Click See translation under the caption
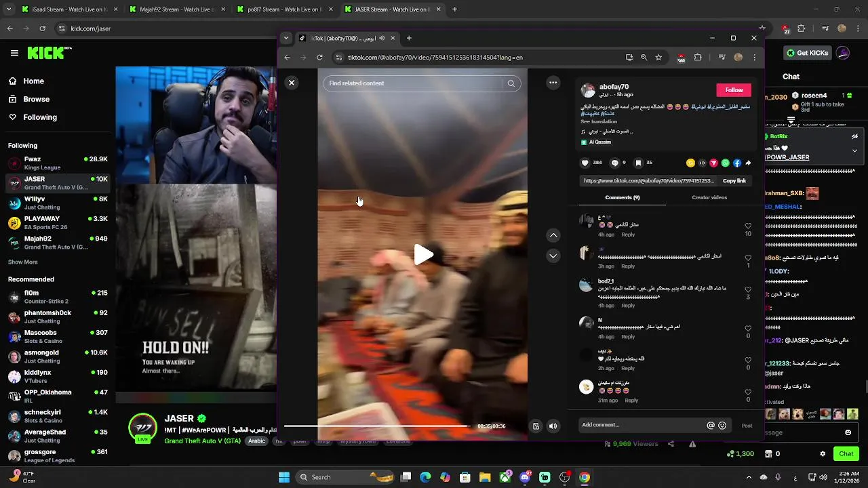The image size is (868, 488). pyautogui.click(x=599, y=121)
